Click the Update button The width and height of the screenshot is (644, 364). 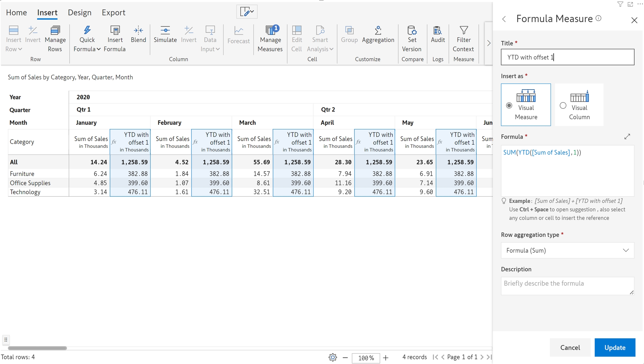tap(615, 347)
